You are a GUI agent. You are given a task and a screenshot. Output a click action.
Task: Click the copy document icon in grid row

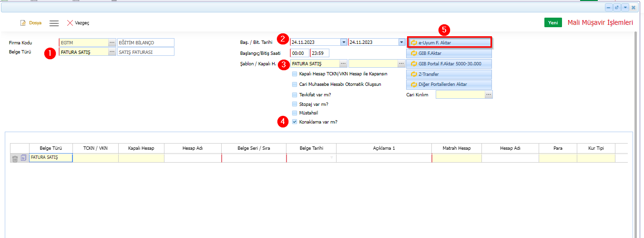23,158
